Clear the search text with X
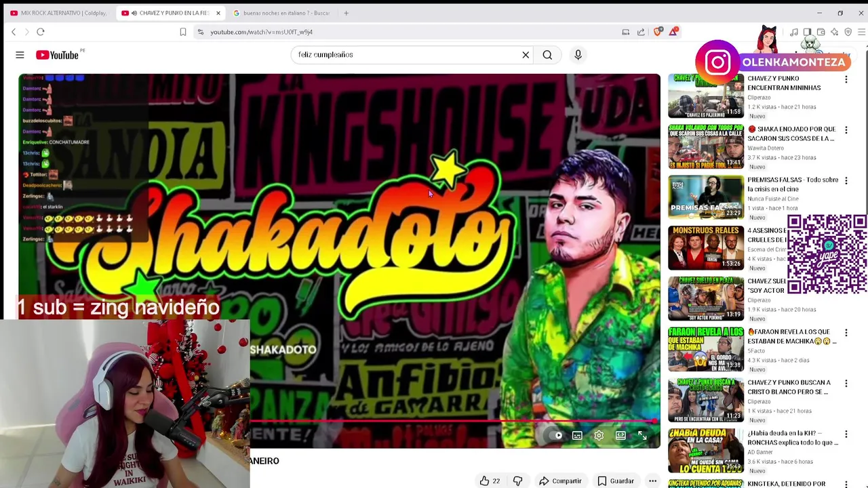868x488 pixels. [526, 55]
